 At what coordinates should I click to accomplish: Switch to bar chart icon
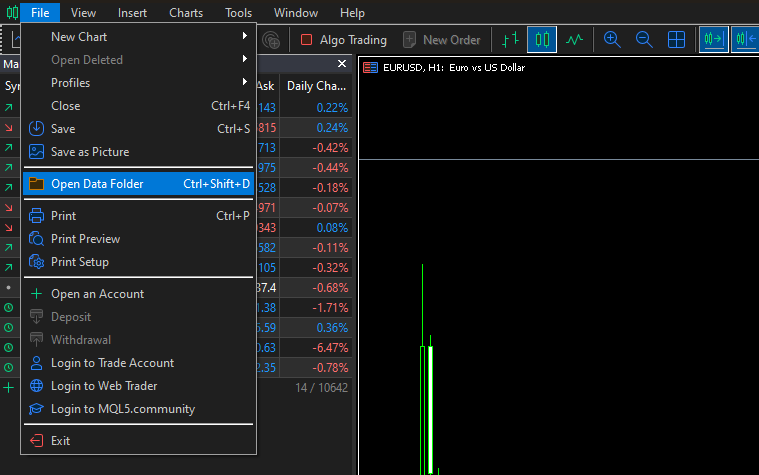(x=510, y=39)
